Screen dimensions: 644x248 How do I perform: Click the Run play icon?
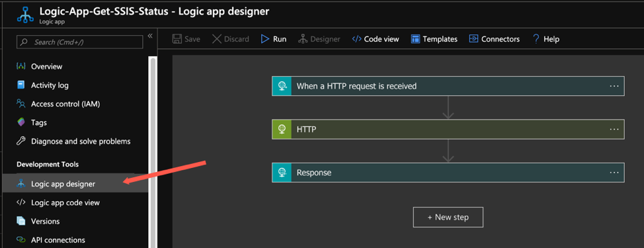coord(265,39)
